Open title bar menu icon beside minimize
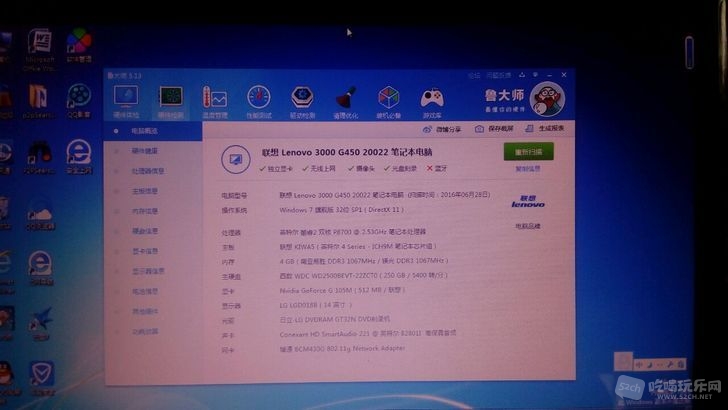 pyautogui.click(x=535, y=75)
